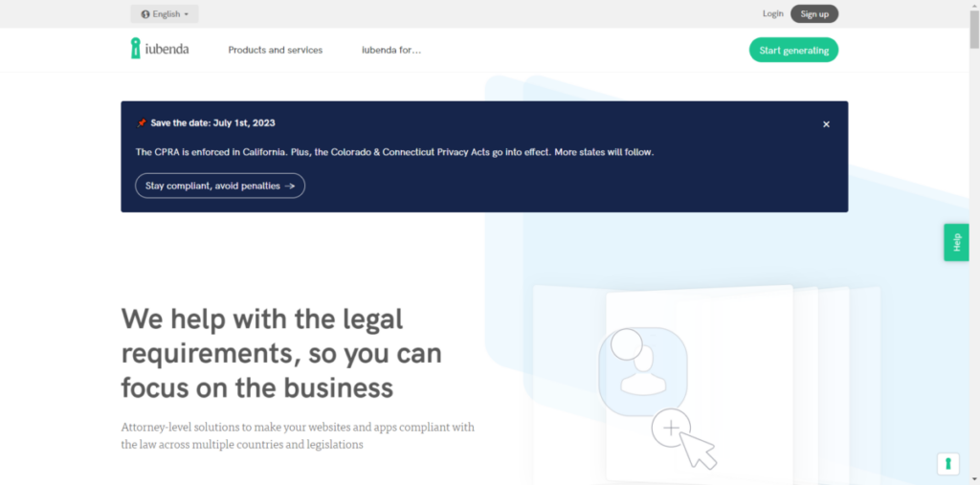Click the Sign up button
Screen dimensions: 980x485
tap(814, 13)
